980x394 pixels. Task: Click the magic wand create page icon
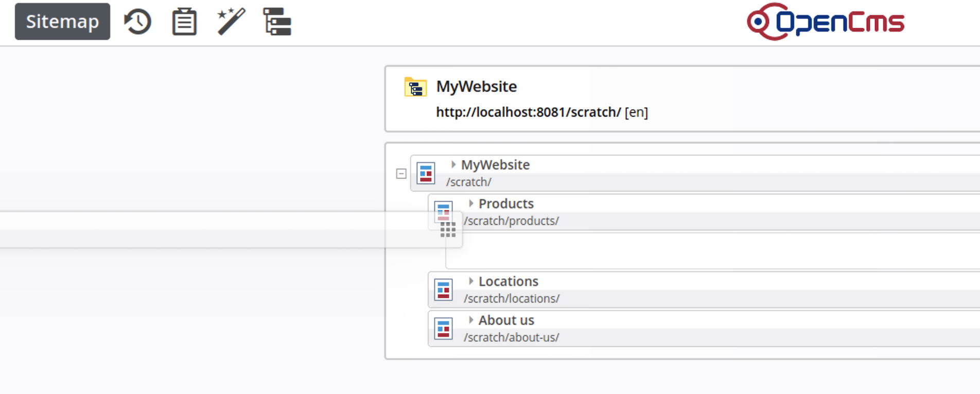[x=231, y=22]
